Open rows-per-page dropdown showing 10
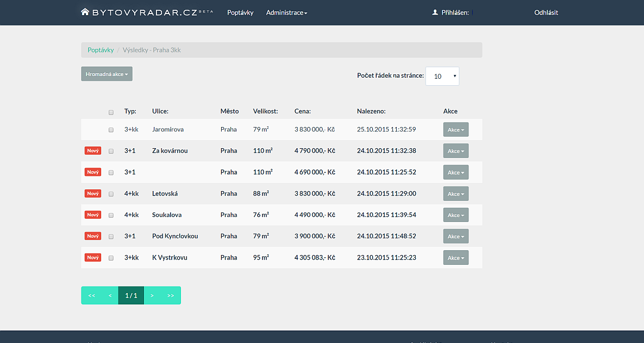The image size is (644, 343). coord(442,77)
